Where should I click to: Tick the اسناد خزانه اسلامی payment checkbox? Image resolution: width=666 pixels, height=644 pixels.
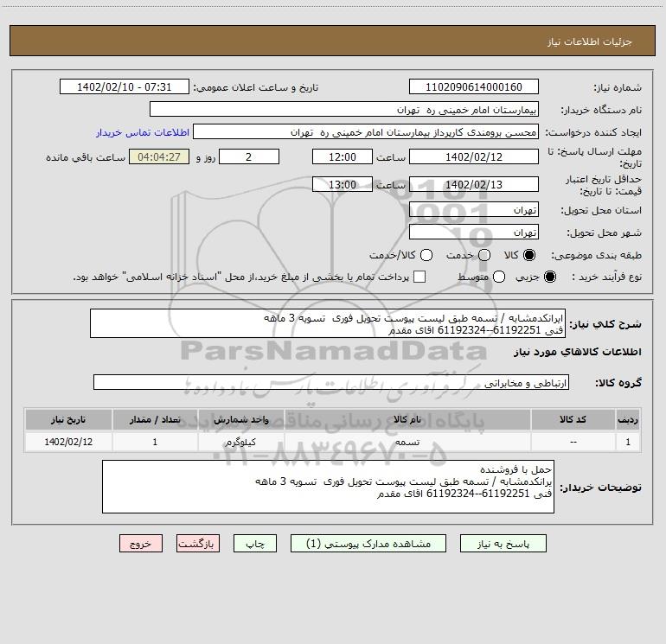(x=419, y=277)
